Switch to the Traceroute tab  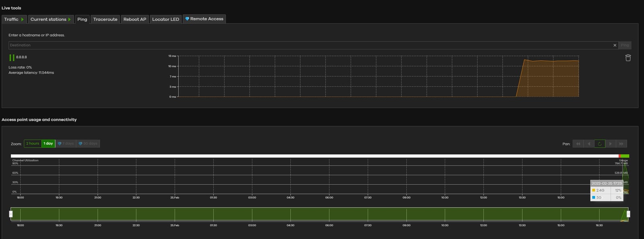(105, 19)
